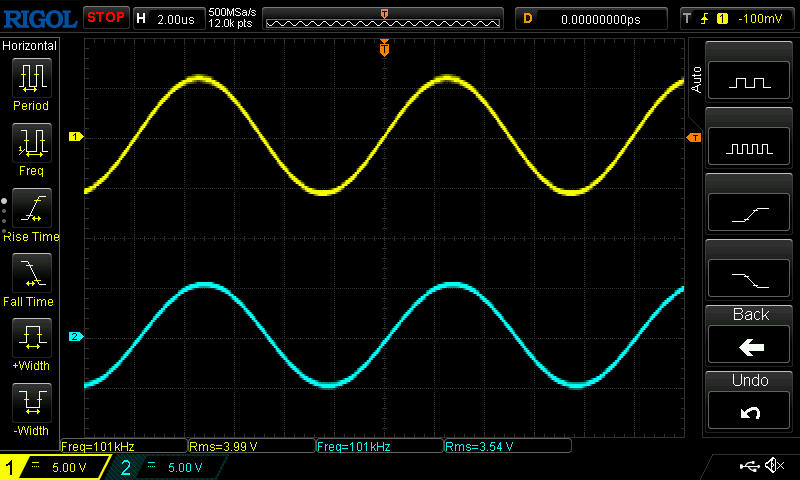Choose the rising edge Auto option

coord(749,213)
